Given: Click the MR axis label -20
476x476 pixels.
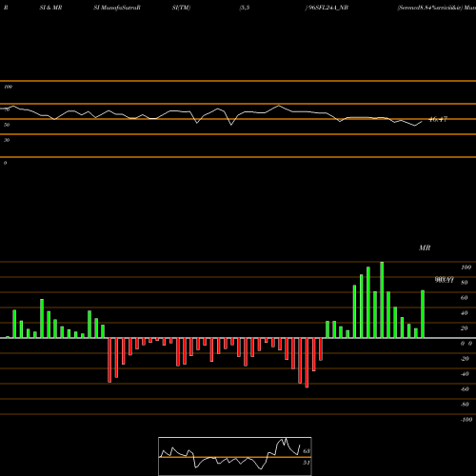Looking at the screenshot, I should click(465, 359).
